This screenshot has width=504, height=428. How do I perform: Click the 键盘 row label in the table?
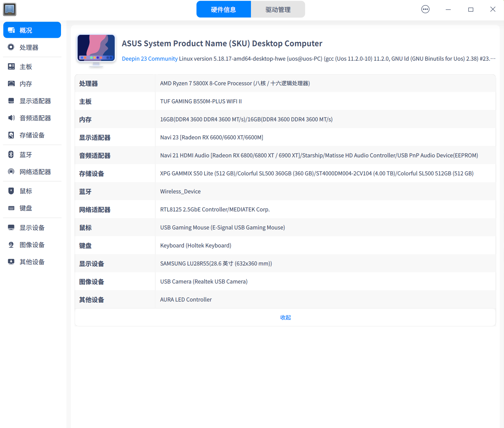point(85,246)
